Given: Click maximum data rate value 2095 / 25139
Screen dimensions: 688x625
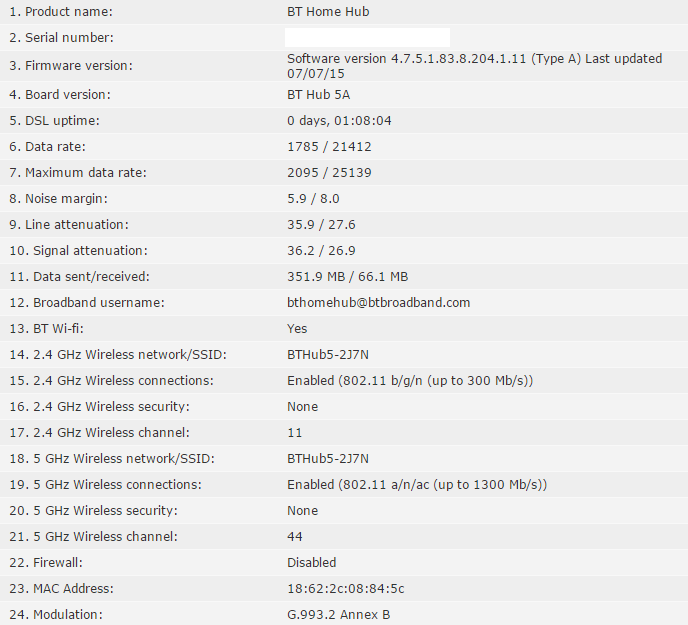Looking at the screenshot, I should coord(329,172).
